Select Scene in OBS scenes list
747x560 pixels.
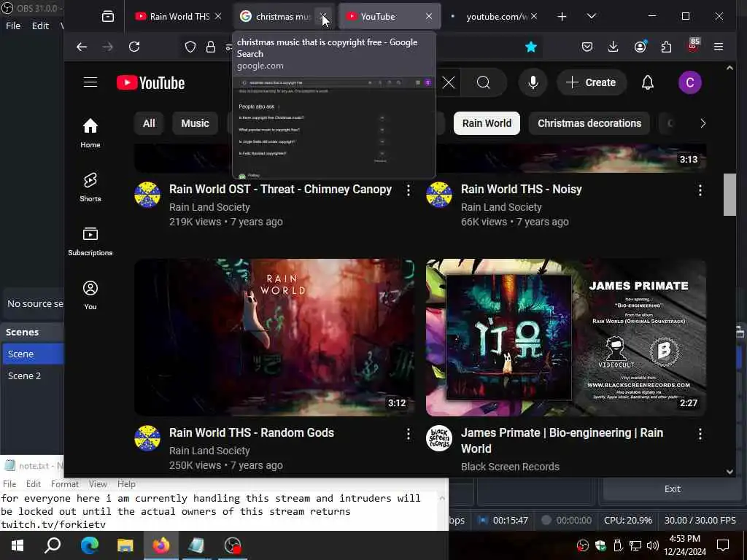click(33, 354)
